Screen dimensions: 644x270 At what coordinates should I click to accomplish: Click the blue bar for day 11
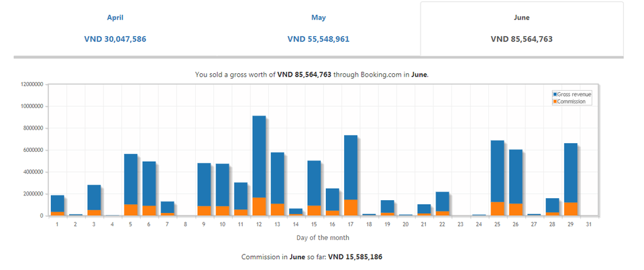[241, 196]
